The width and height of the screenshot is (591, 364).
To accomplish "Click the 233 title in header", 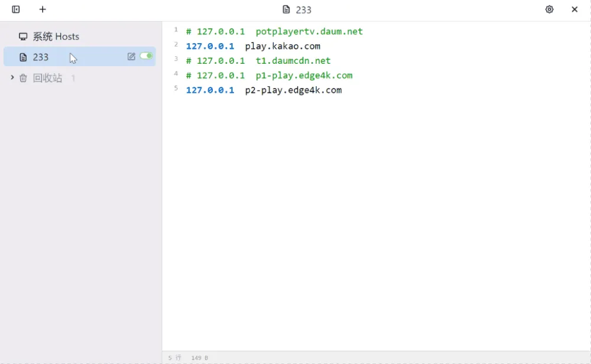I will click(303, 10).
